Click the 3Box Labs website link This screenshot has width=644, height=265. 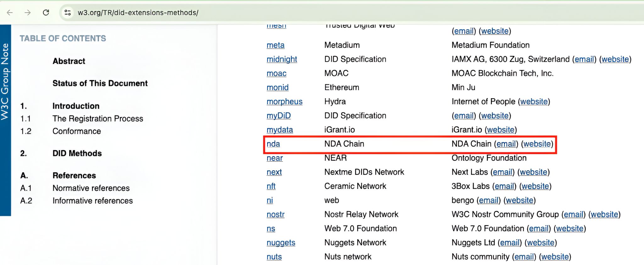[x=536, y=186]
